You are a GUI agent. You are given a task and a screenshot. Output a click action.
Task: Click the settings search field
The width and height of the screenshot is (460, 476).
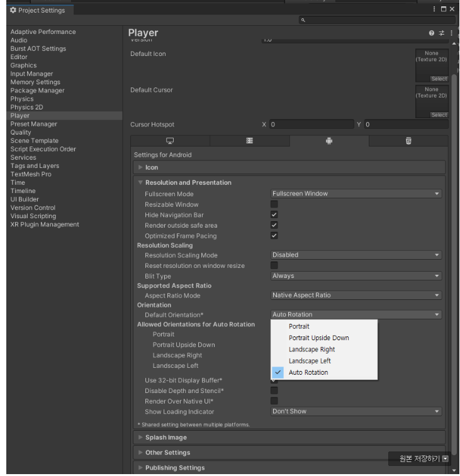coord(377,20)
